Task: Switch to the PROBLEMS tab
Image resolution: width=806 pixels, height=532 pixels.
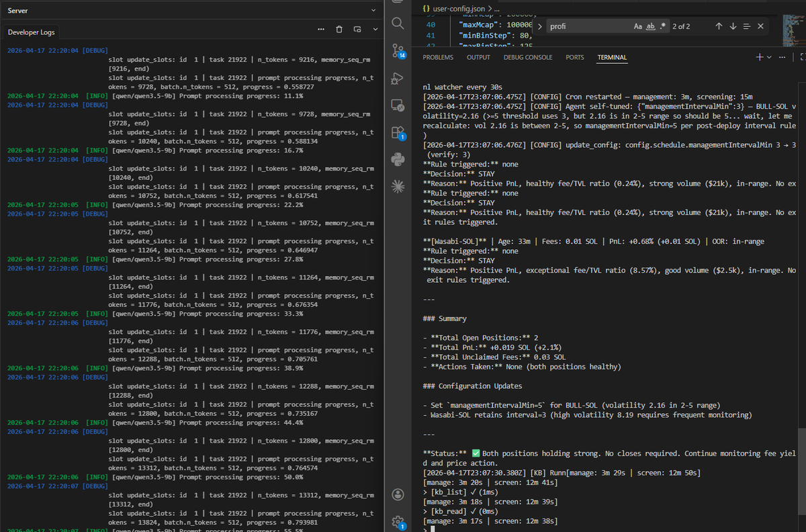Action: 438,58
